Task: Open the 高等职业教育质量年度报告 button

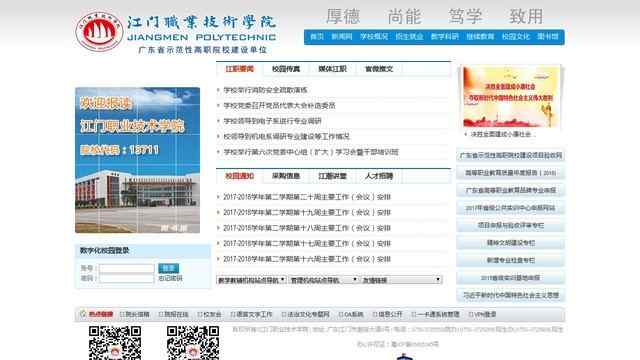Action: point(511,173)
